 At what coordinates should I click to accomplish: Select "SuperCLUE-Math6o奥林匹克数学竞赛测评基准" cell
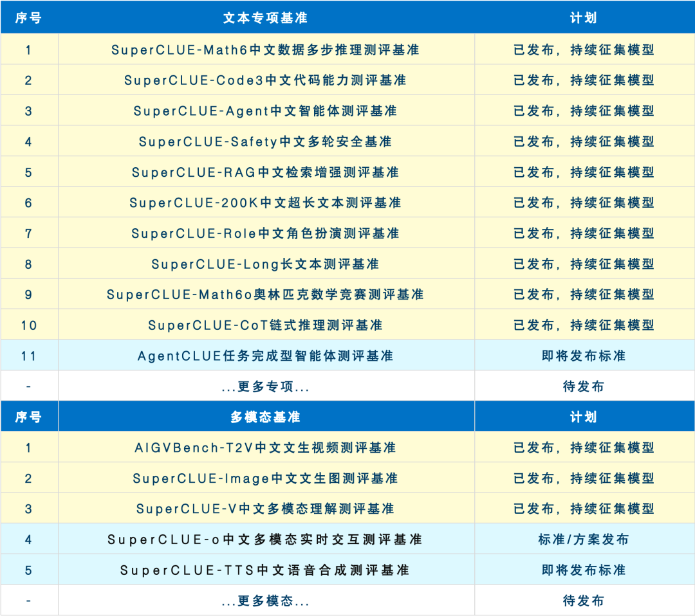coord(266,294)
